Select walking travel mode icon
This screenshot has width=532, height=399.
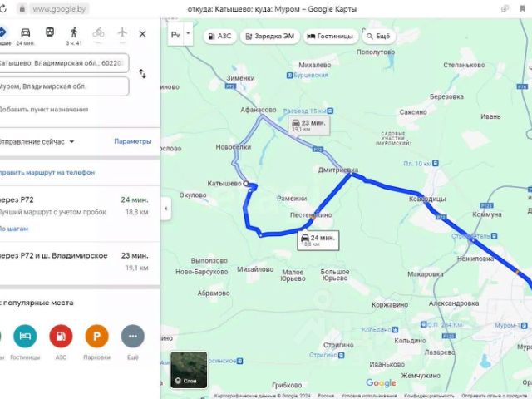74,32
